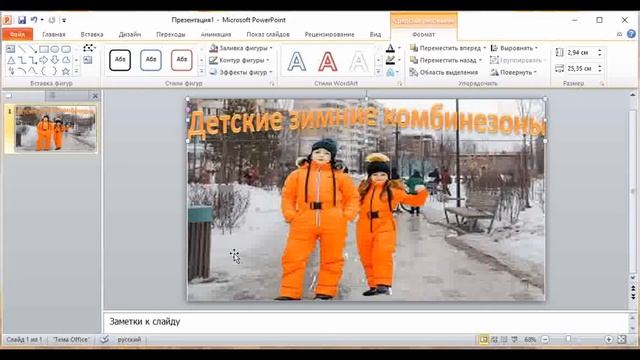This screenshot has height=360, width=640.
Task: Open Размер dialog launcher
Action: coord(602,83)
